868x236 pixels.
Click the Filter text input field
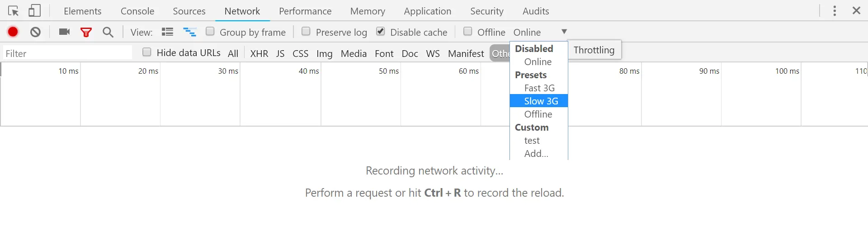click(68, 54)
